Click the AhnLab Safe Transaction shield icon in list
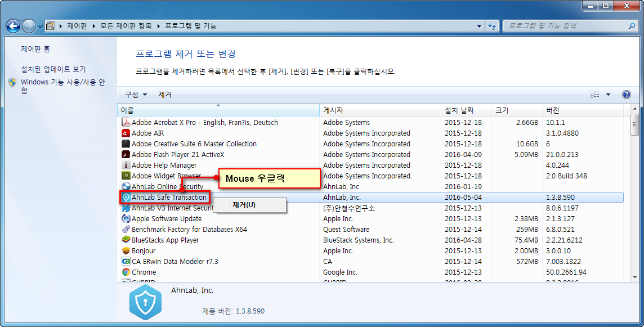This screenshot has height=327, width=644. (x=126, y=197)
